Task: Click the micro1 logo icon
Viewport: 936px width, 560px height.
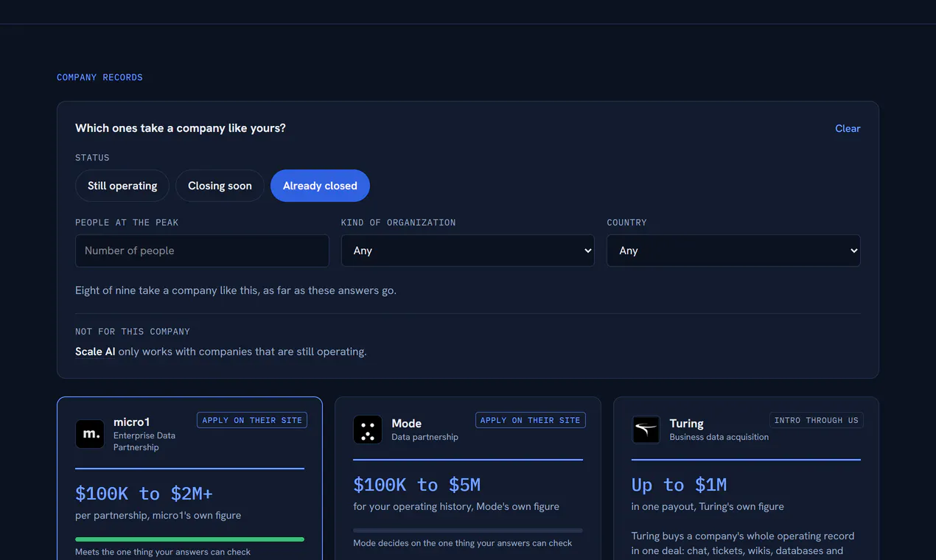Action: pos(90,434)
